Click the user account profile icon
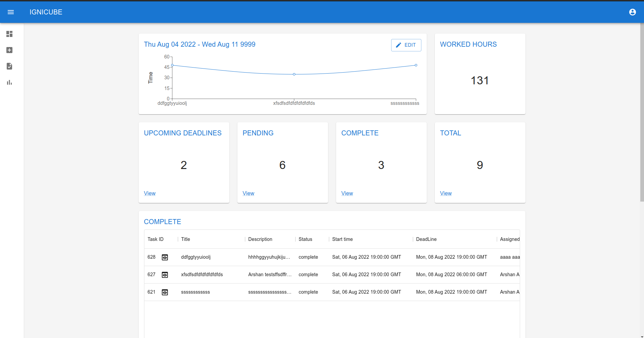Viewport: 644px width, 338px height. [633, 12]
